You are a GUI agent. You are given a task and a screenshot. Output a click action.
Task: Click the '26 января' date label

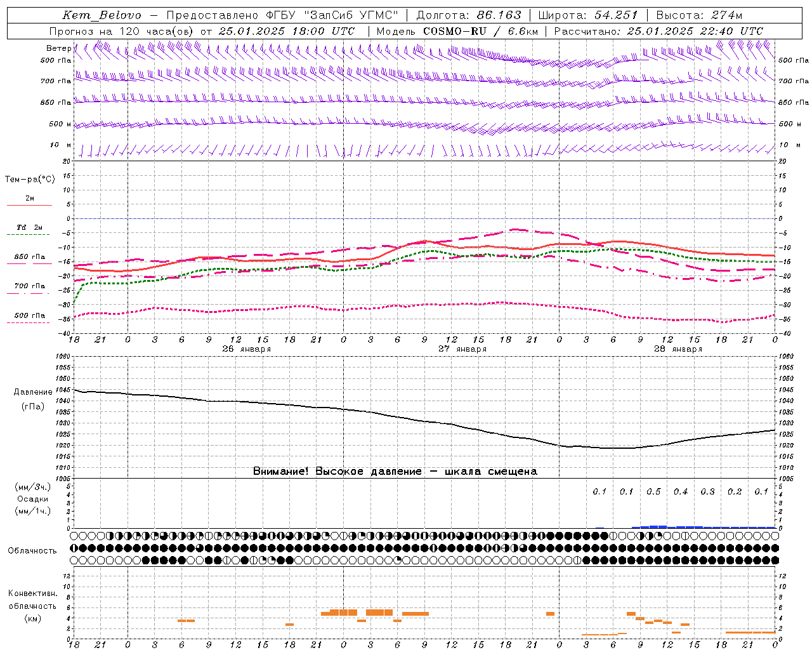pos(247,349)
